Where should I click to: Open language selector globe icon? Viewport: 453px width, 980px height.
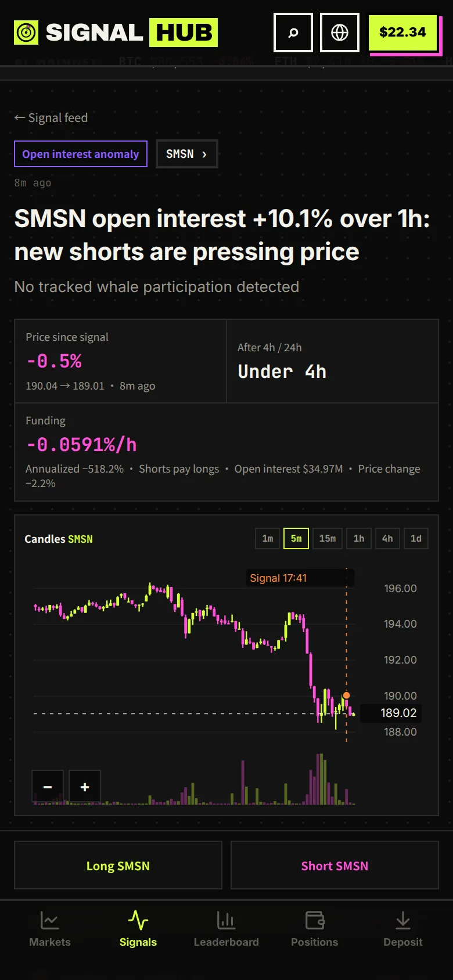(340, 33)
